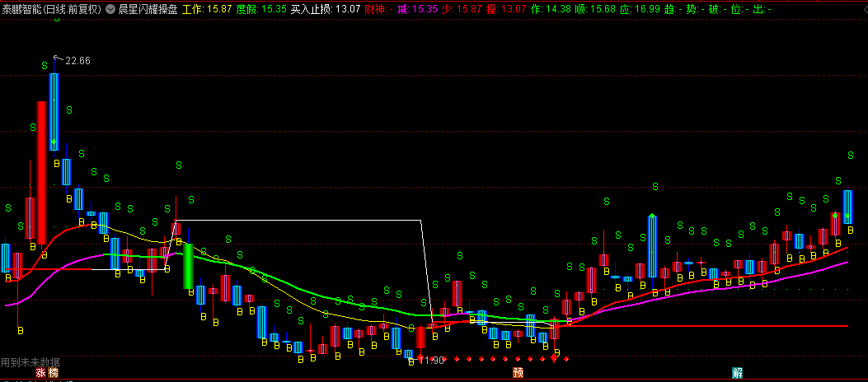The width and height of the screenshot is (868, 382).
Task: Open the 解 event marker at chart bottom
Action: coord(738,373)
